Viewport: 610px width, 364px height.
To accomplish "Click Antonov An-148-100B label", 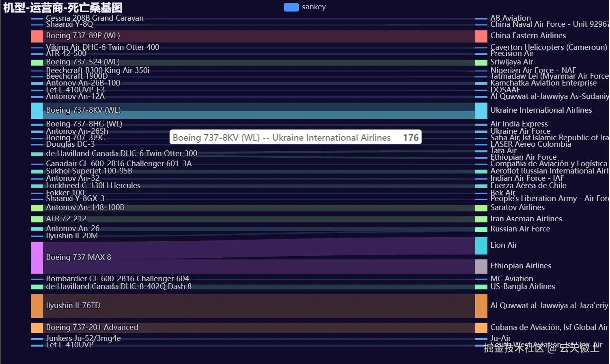I will click(x=85, y=208).
